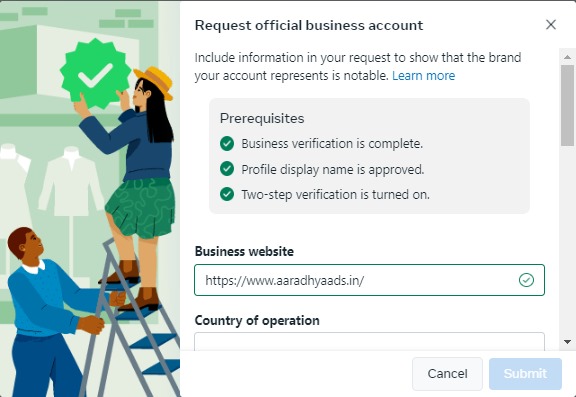
Task: Close the Request official business account dialog
Action: tap(551, 25)
